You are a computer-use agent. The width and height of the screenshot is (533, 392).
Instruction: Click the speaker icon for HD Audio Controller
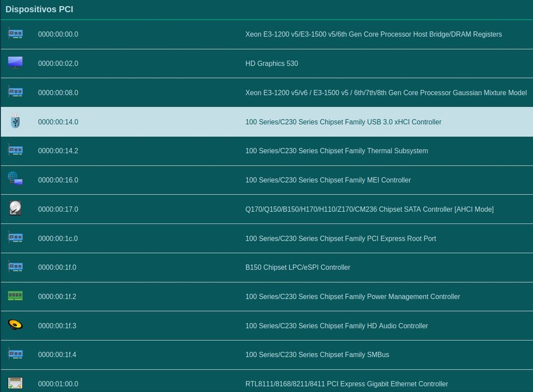[15, 325]
